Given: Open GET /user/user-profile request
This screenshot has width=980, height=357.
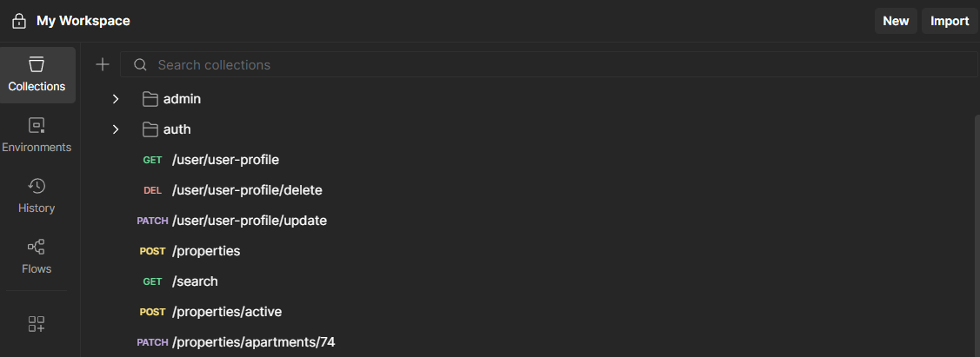Looking at the screenshot, I should 225,160.
